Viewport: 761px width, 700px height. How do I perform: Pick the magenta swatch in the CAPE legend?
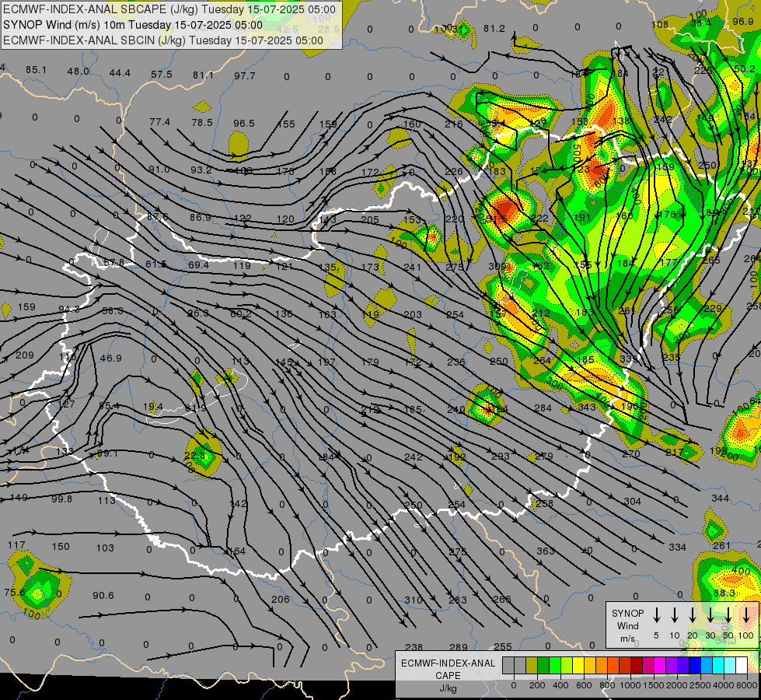tap(660, 666)
